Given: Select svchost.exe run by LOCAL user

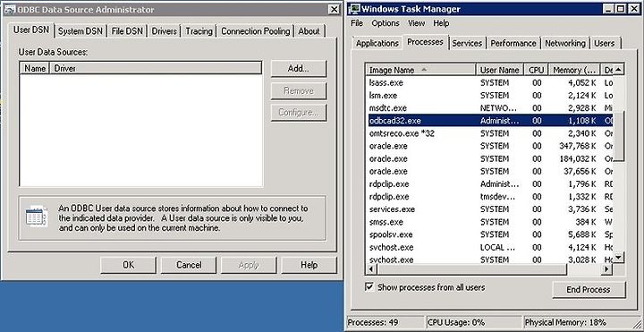Looking at the screenshot, I should click(x=489, y=247).
